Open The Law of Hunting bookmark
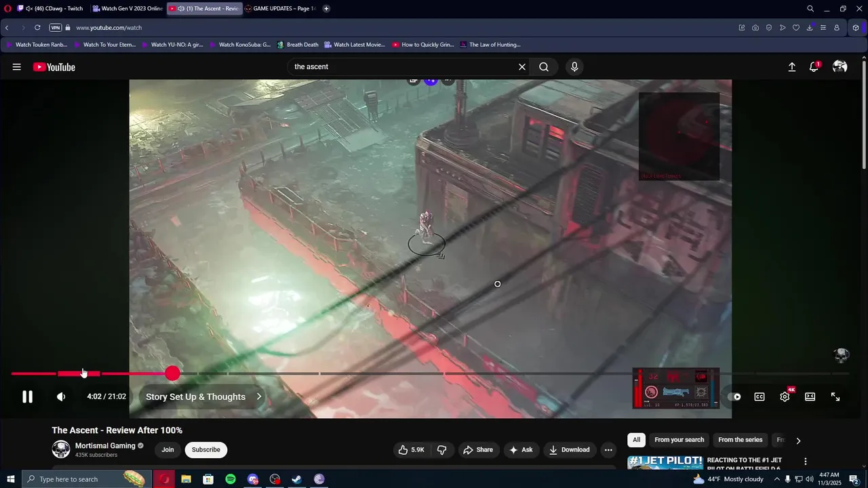The image size is (868, 488). [x=490, y=45]
